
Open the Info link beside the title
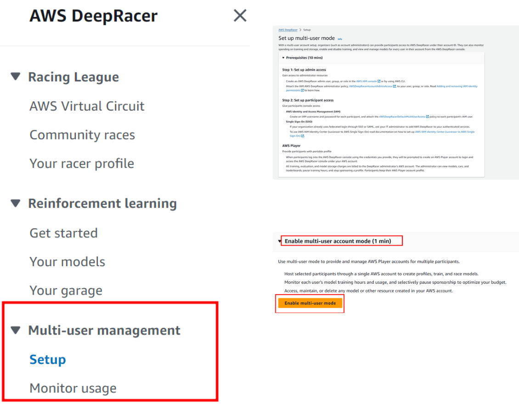pyautogui.click(x=339, y=39)
